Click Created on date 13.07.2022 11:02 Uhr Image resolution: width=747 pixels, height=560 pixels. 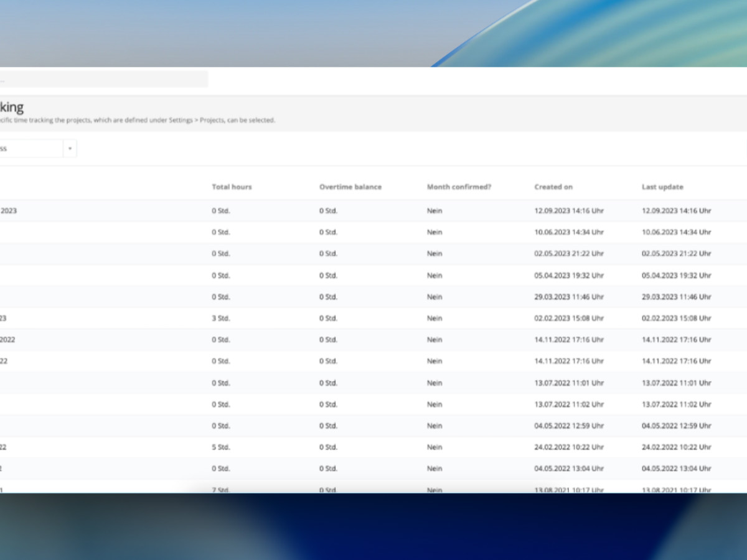[569, 404]
